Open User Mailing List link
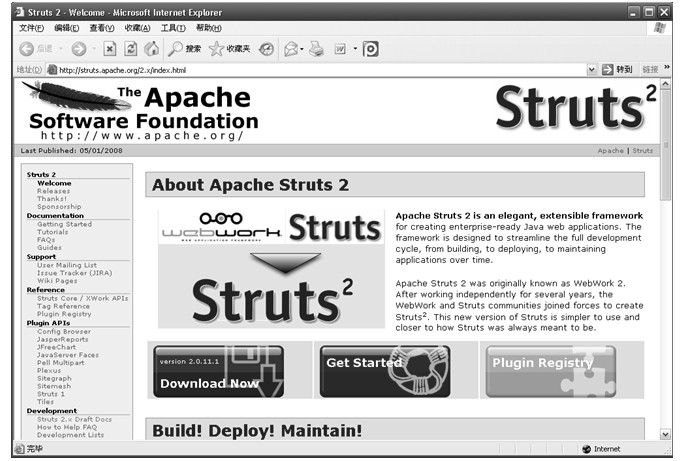Screen dimensions: 681x461 67,265
